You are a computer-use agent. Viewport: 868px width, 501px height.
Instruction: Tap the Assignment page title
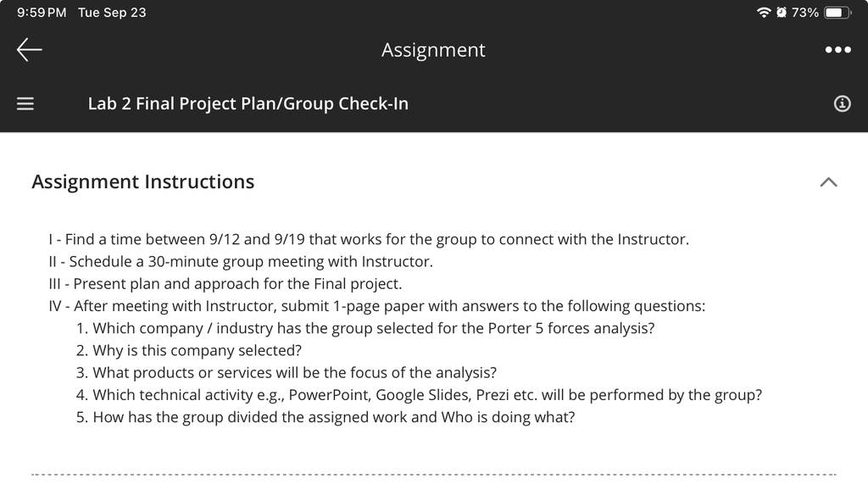point(433,50)
